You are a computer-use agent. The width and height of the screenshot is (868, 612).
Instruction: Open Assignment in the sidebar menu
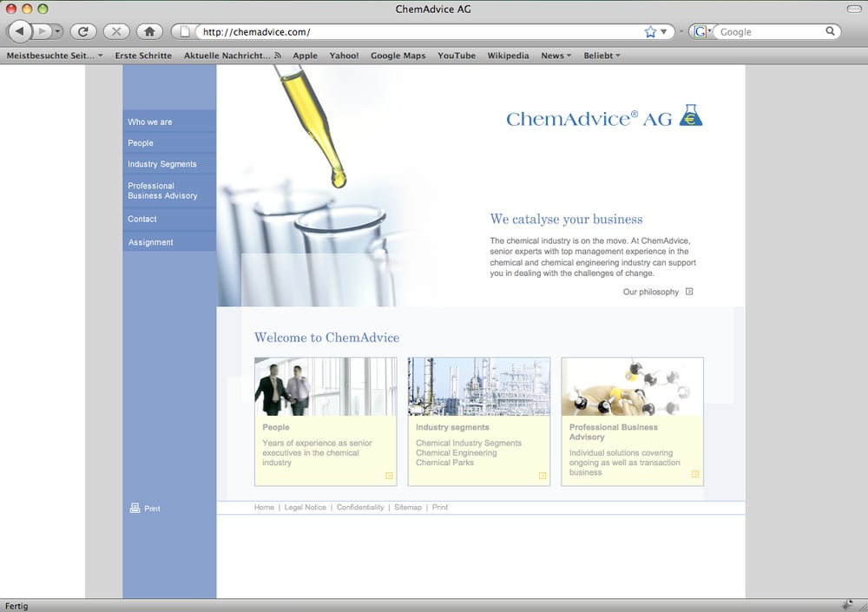tap(169, 242)
